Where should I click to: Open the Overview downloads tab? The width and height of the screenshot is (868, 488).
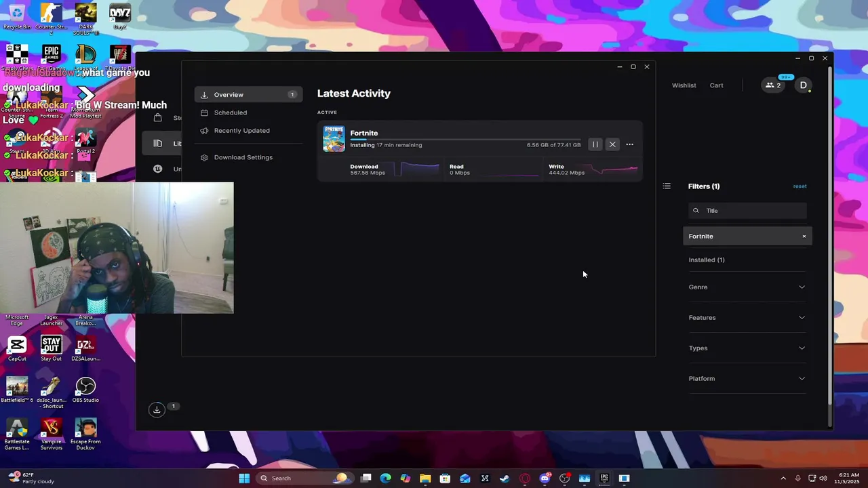(248, 95)
